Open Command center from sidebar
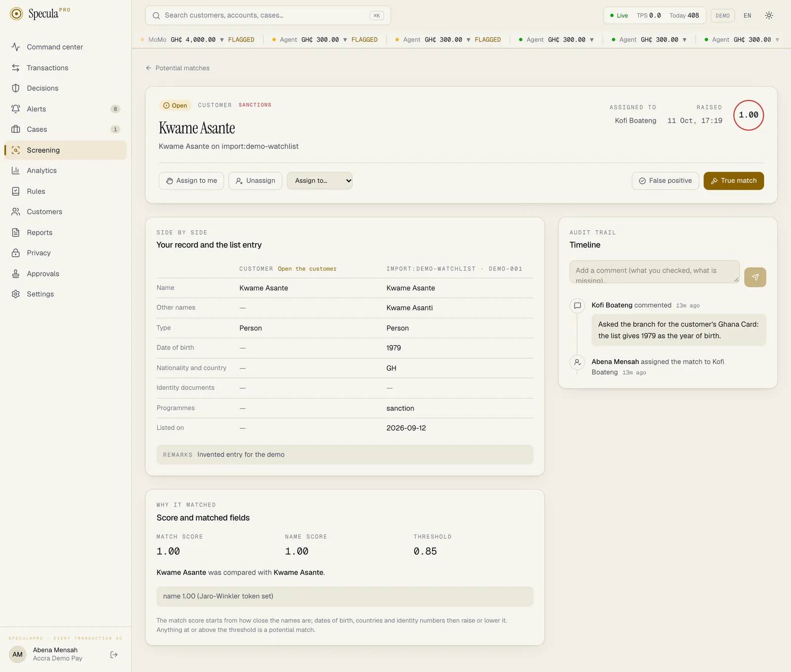The width and height of the screenshot is (791, 672). coord(65,47)
